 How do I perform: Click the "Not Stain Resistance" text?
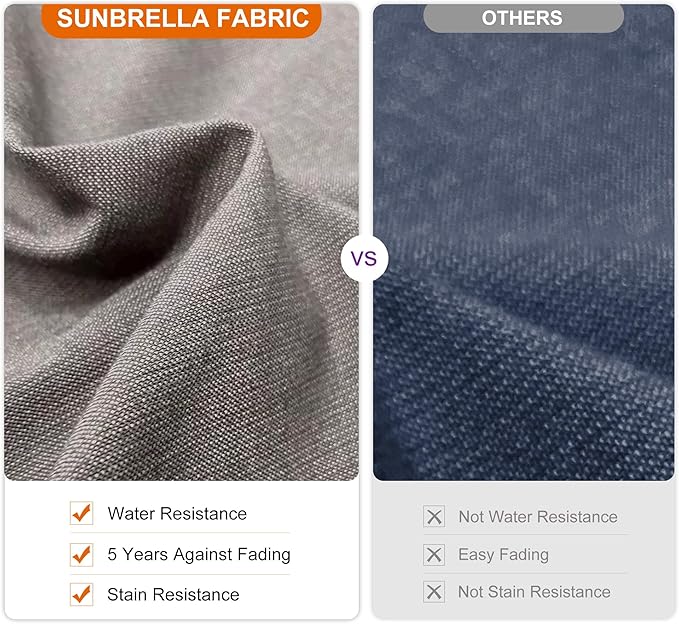(534, 592)
